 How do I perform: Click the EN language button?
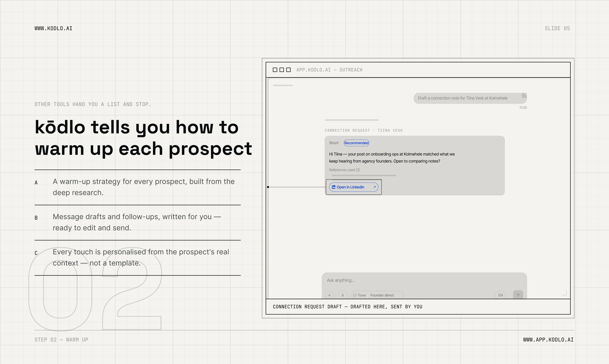click(500, 295)
